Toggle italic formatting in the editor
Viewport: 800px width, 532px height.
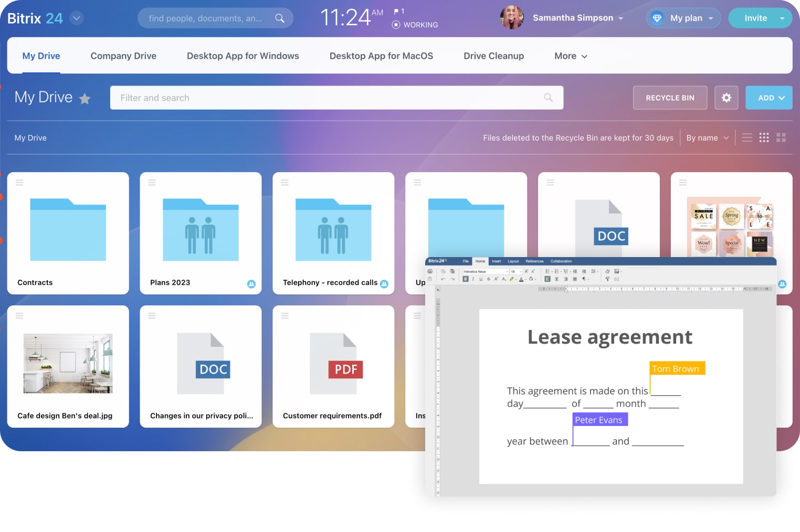(x=473, y=279)
